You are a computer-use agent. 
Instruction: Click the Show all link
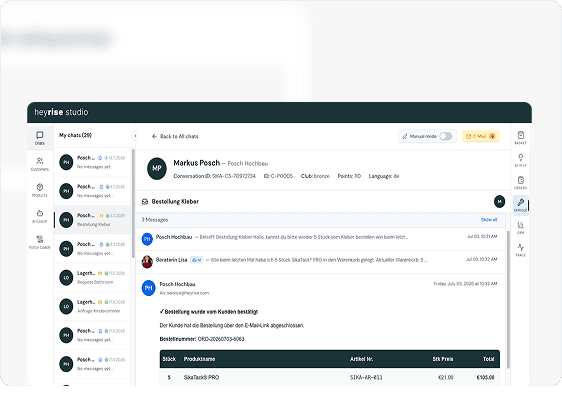point(489,219)
